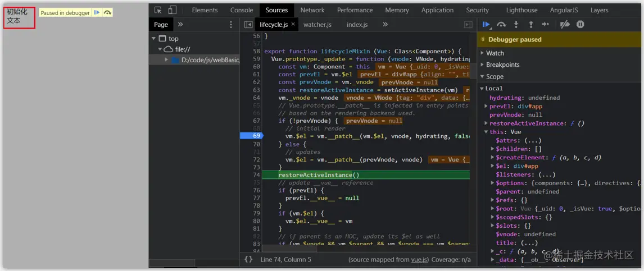Set a breakpoint on line 74
Screen dimensions: 644x271
point(256,175)
